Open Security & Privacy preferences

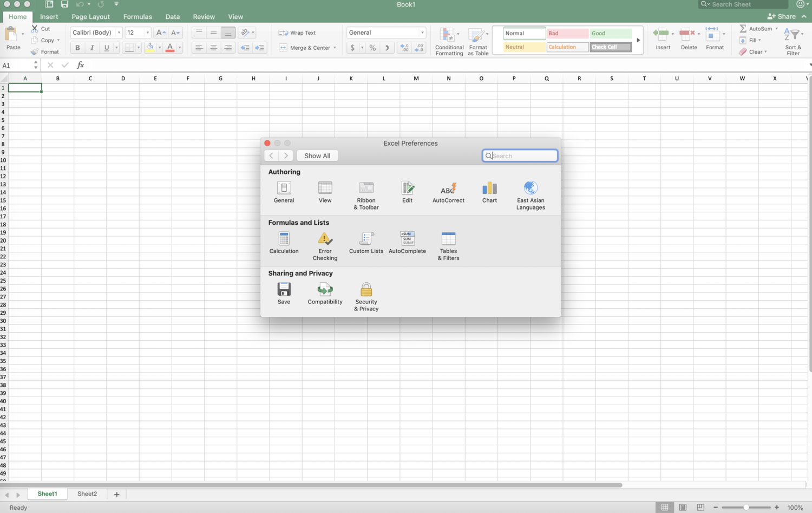[366, 297]
